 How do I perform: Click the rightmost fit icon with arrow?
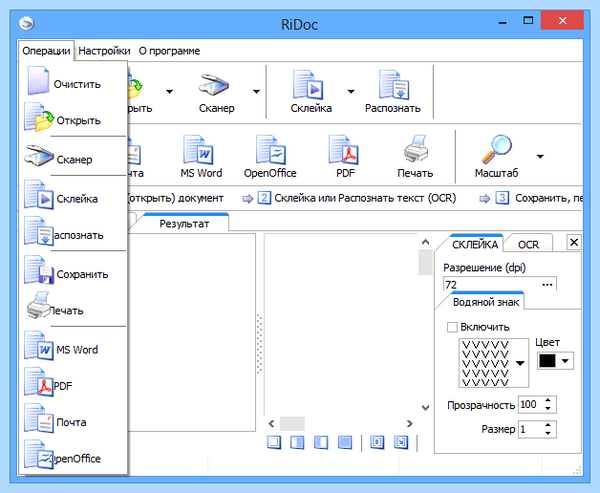coord(401,442)
